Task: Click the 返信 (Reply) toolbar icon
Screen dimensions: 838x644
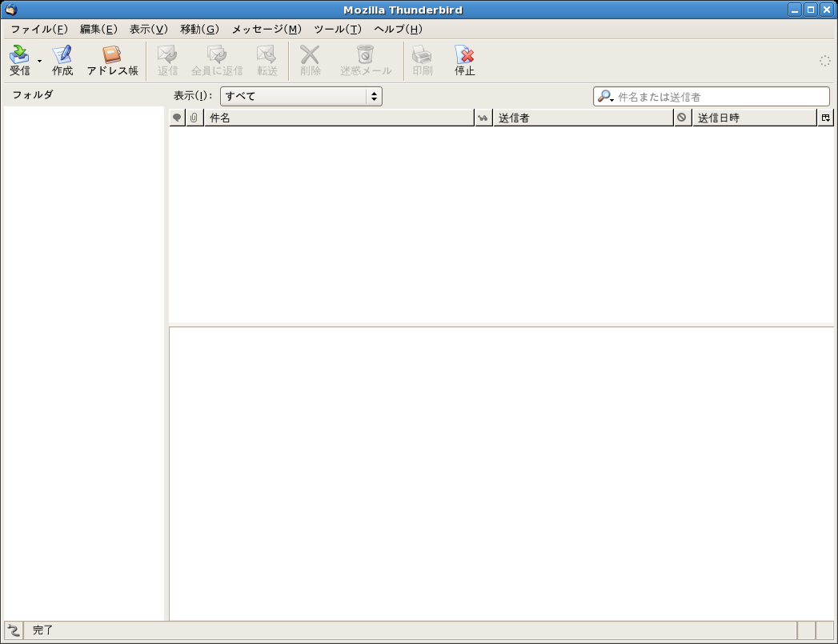Action: pos(167,60)
